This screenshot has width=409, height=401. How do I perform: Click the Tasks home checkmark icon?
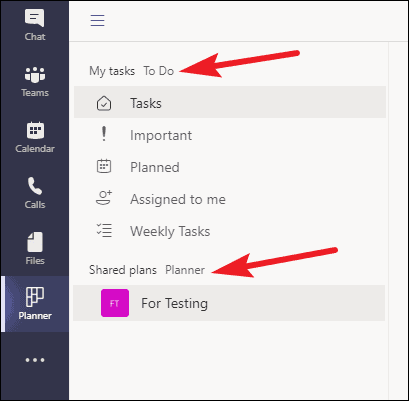pos(104,103)
